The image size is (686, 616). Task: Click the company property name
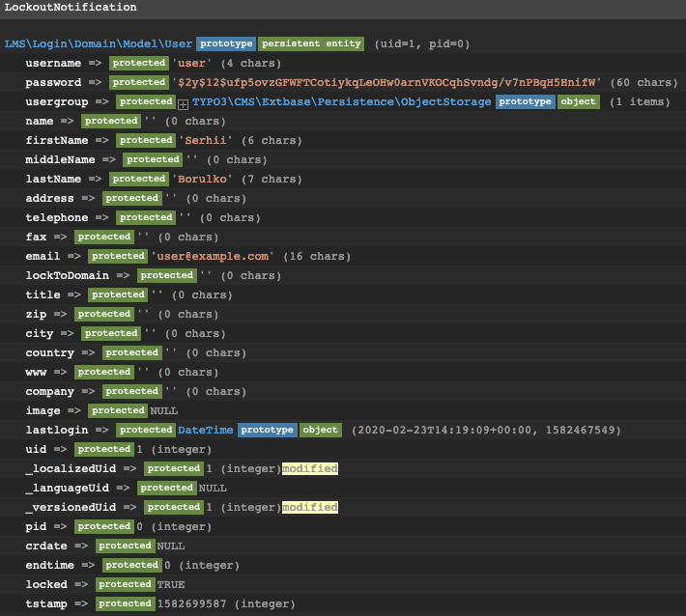tap(50, 391)
